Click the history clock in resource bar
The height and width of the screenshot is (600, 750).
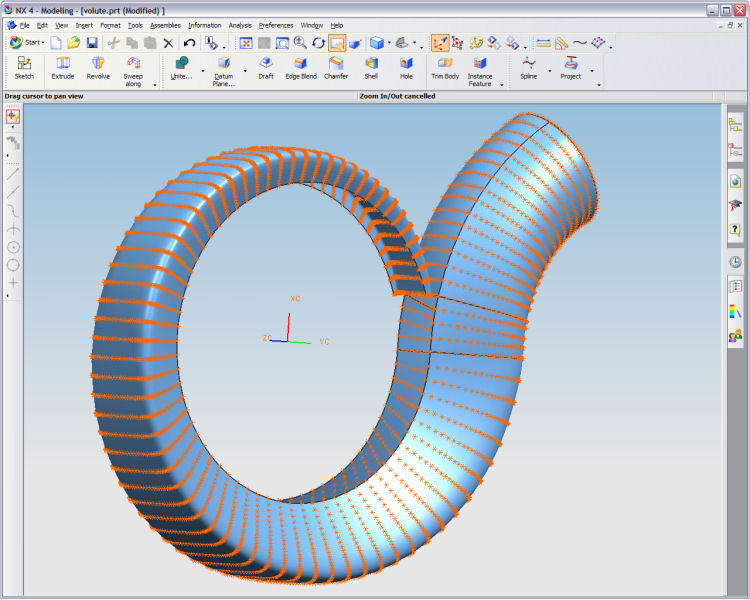click(x=735, y=262)
